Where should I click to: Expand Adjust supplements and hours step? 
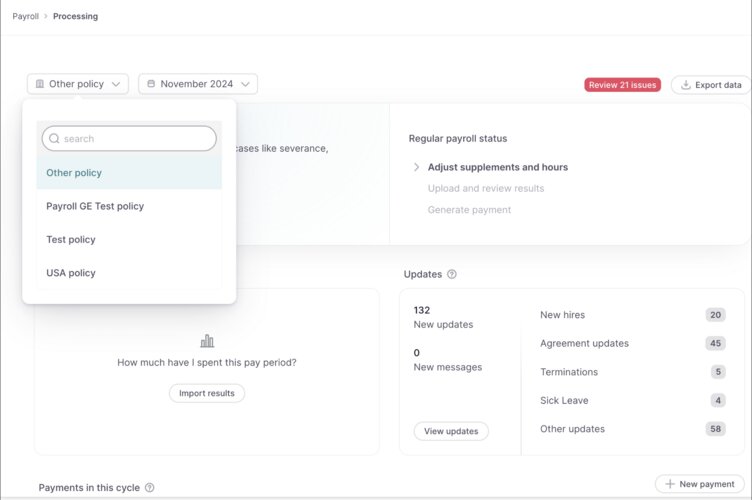point(417,167)
